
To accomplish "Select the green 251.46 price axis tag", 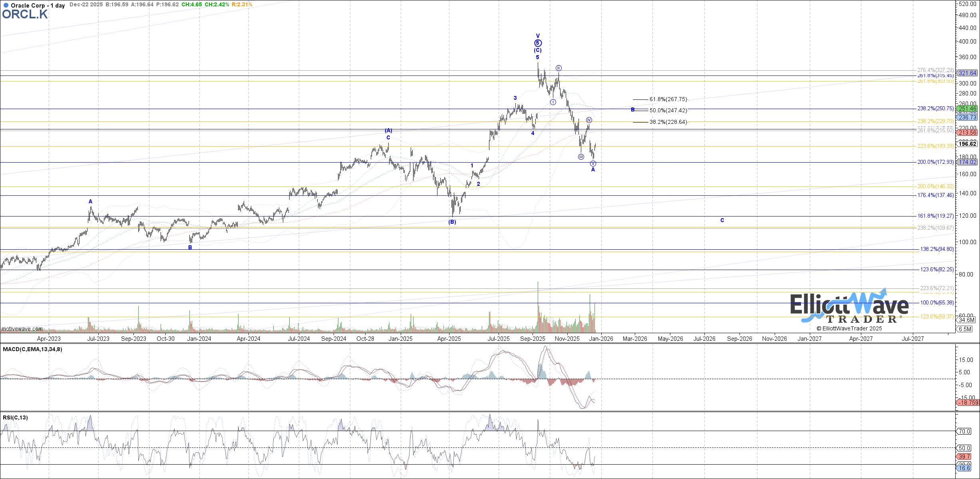I will pos(968,109).
